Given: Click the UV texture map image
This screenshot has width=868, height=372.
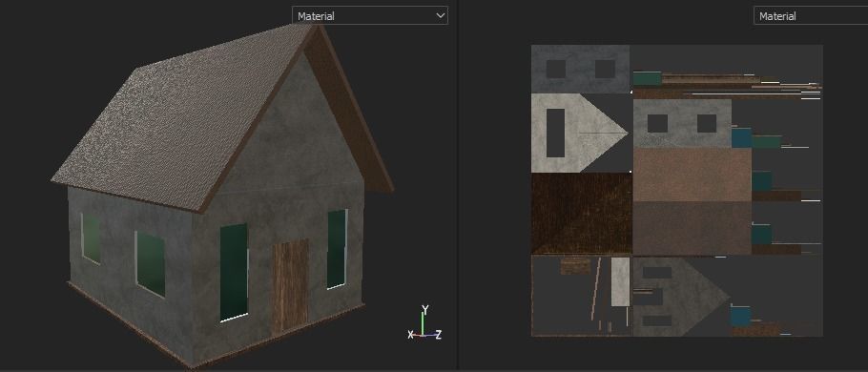Looking at the screenshot, I should pos(676,191).
